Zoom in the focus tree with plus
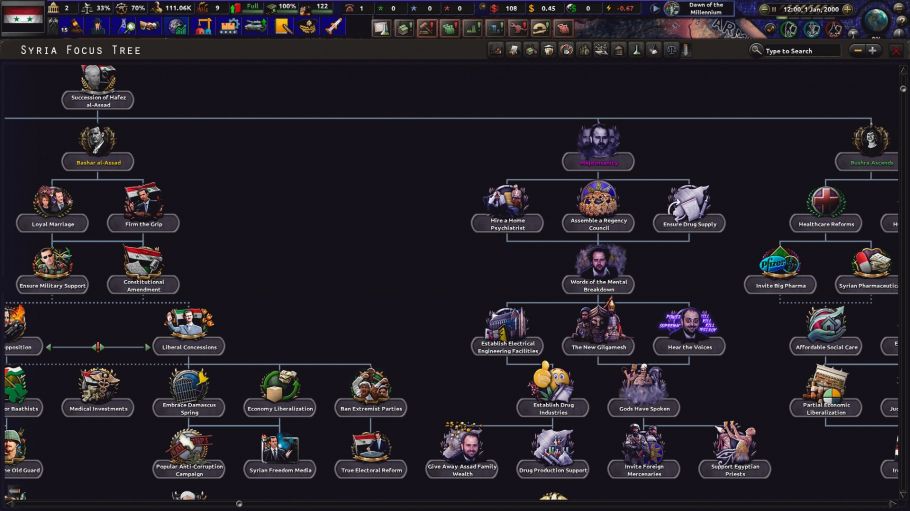The height and width of the screenshot is (511, 910). click(x=872, y=51)
